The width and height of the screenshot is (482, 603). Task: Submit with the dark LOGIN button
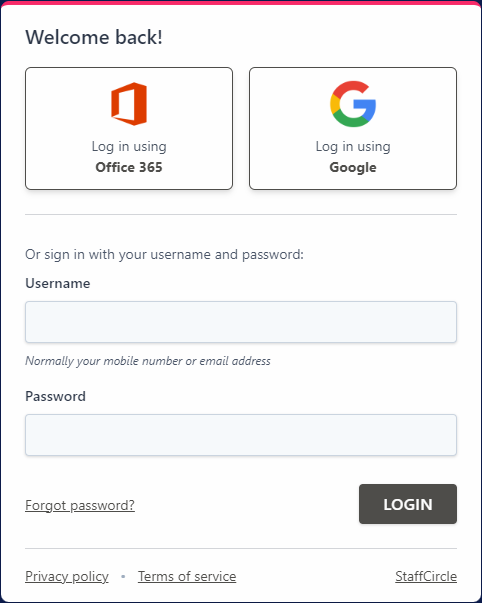click(x=408, y=504)
